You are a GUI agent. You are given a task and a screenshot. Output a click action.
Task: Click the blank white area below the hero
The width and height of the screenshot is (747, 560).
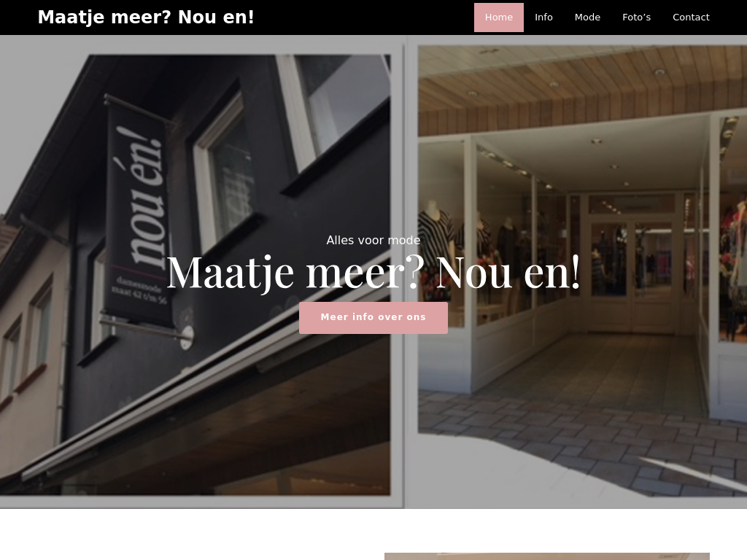click(x=190, y=534)
